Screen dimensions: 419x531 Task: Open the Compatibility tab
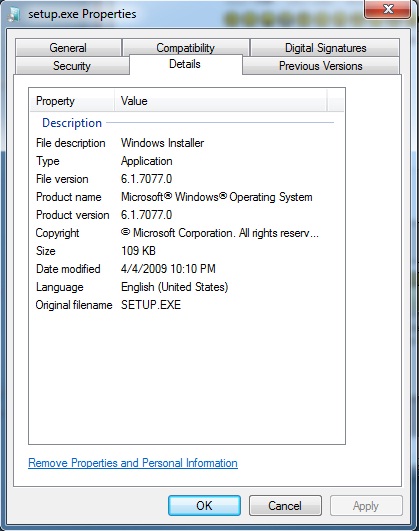(186, 47)
